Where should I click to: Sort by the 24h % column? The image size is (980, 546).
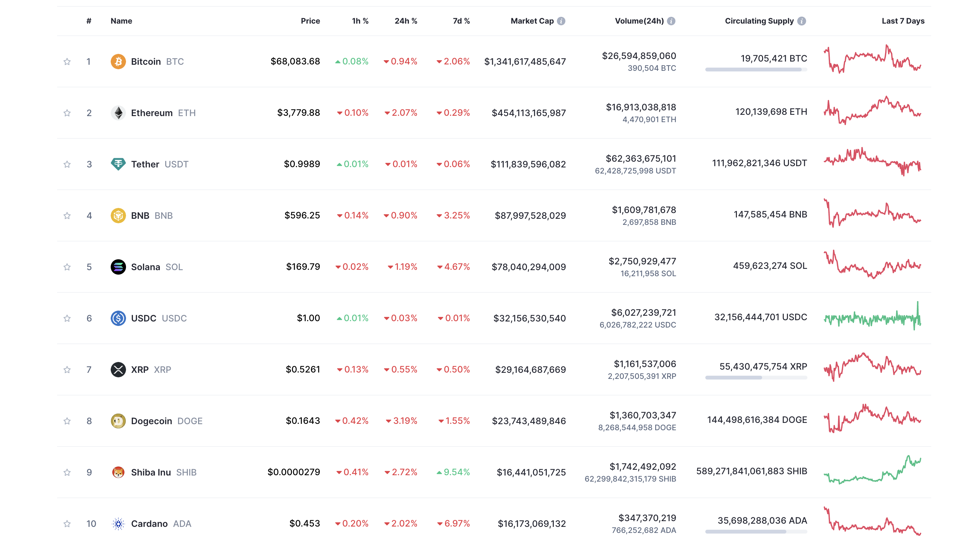coord(405,21)
